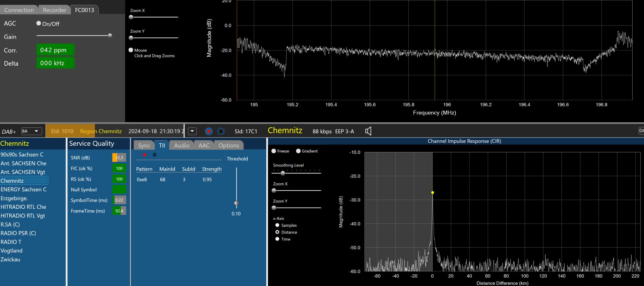Open the 8A channel dropdown

click(x=32, y=131)
